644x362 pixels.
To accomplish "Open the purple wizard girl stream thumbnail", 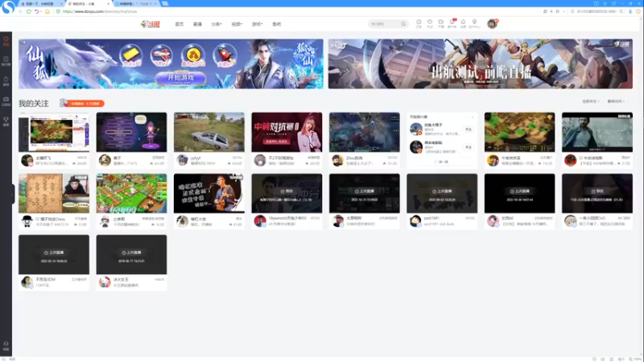I will click(131, 132).
